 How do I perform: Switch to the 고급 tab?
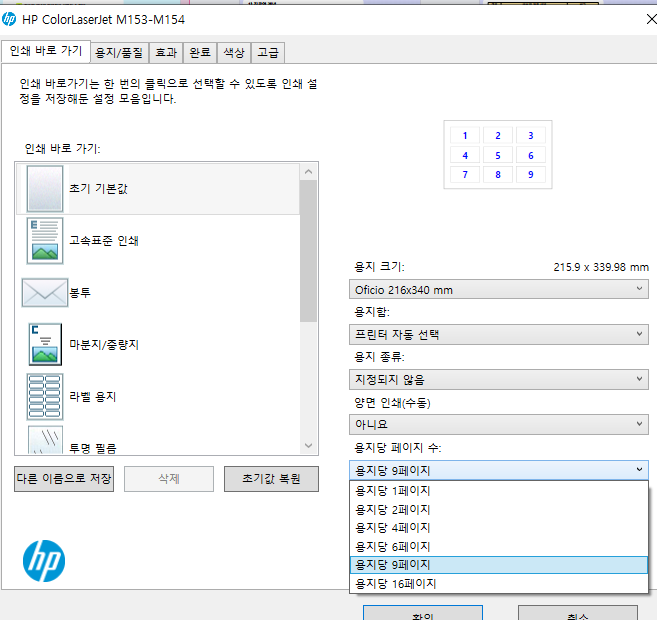pyautogui.click(x=268, y=53)
